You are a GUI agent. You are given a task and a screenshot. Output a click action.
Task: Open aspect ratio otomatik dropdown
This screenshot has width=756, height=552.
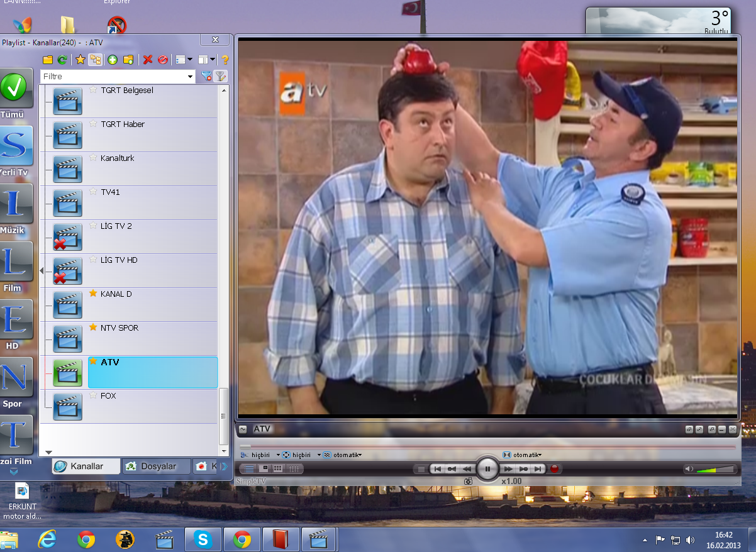523,455
